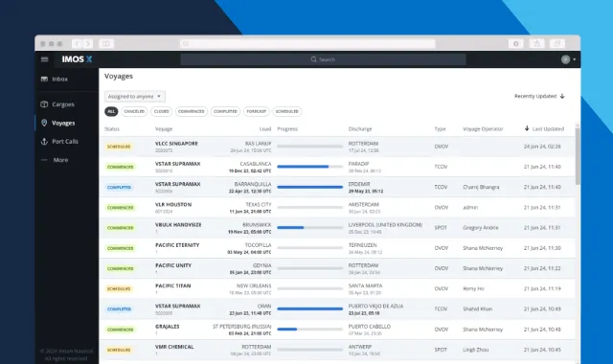Select the CANCELED filter chip
Screen dimensions: 613x364
(x=134, y=111)
